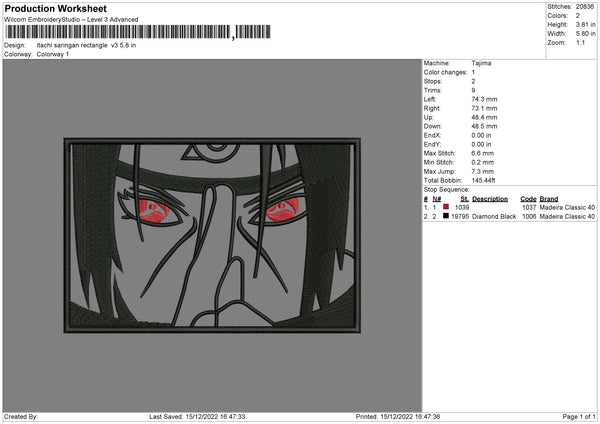The width and height of the screenshot is (600, 424).
Task: Click 'Wilcom EmbroideryStudio – Level 3 Advanced' text
Action: pyautogui.click(x=71, y=20)
